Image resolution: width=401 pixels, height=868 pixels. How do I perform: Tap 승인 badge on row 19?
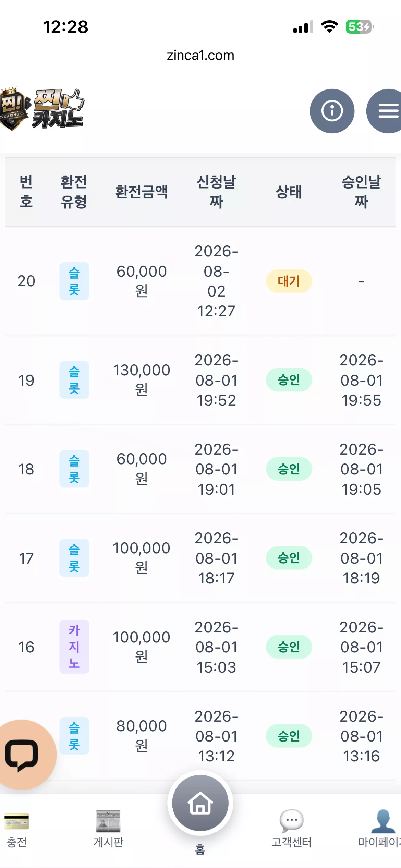[x=289, y=380]
